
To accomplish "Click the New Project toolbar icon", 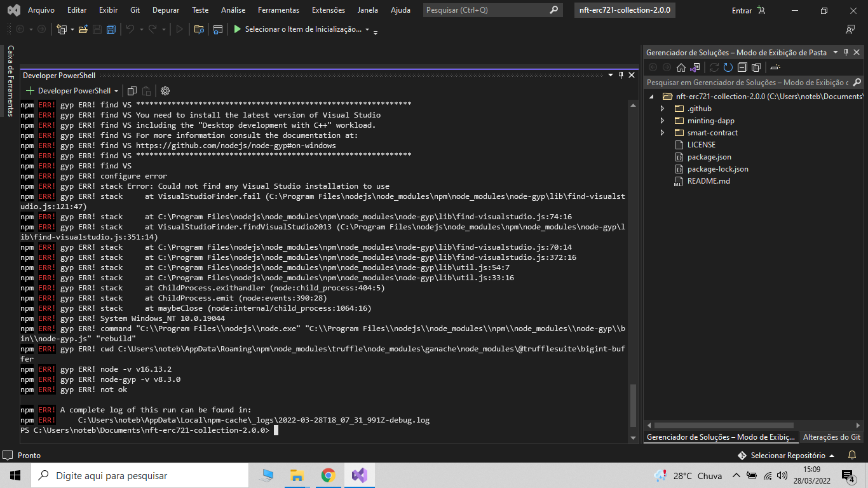I will (x=62, y=29).
